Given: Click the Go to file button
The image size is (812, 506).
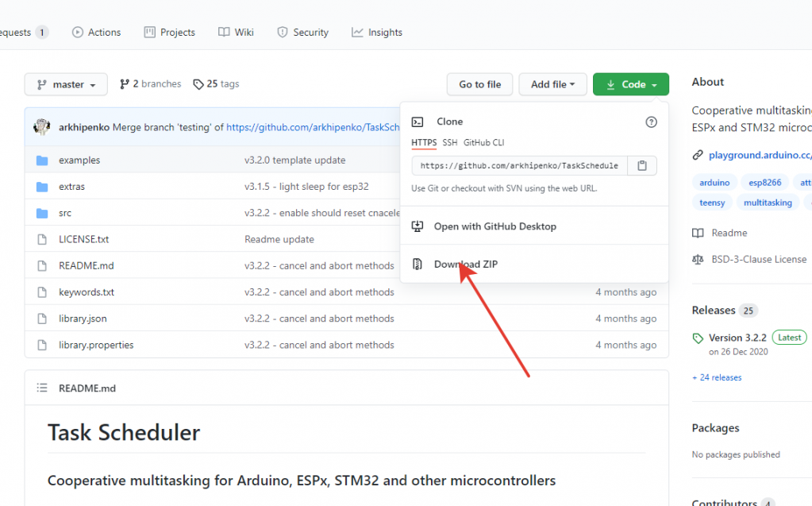Looking at the screenshot, I should tap(479, 84).
